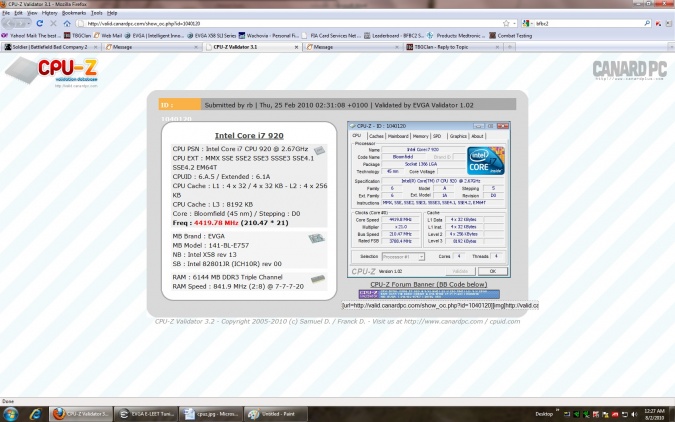Click the Canard PC logo
Viewport: 675px width, 422px height.
629,70
